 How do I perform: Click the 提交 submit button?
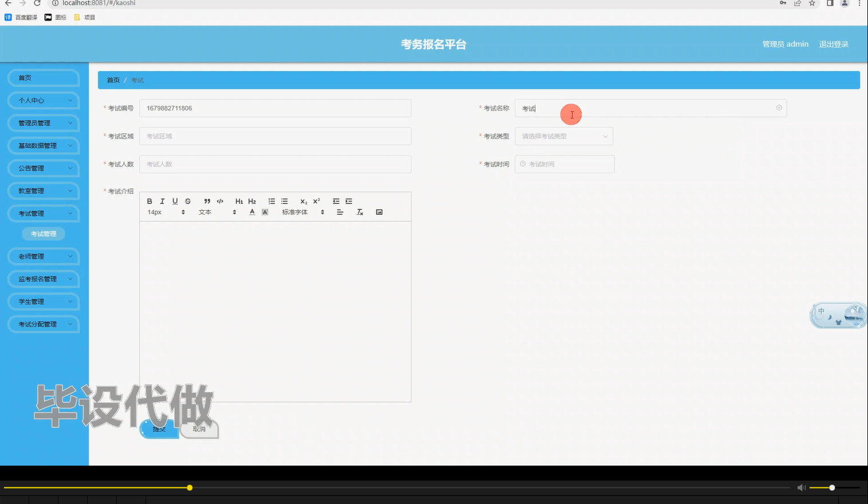(x=159, y=428)
